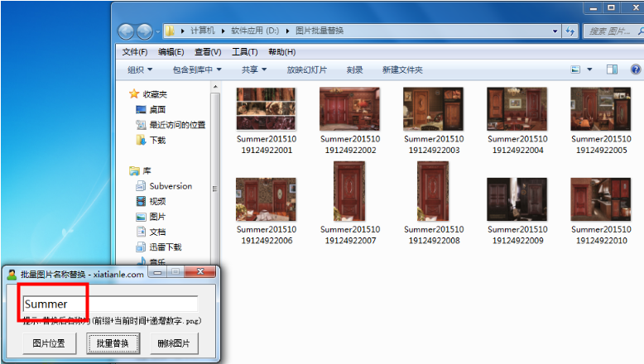
Task: Select 收藏夹 star in the sidebar
Action: (x=134, y=94)
